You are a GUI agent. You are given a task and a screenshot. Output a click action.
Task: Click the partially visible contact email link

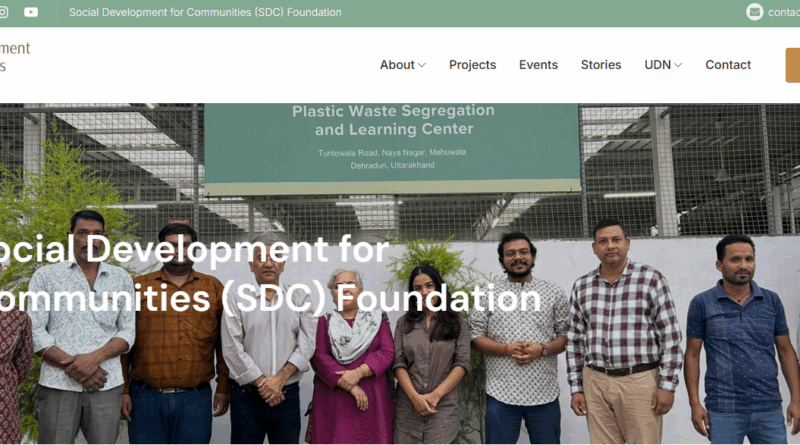coord(784,12)
